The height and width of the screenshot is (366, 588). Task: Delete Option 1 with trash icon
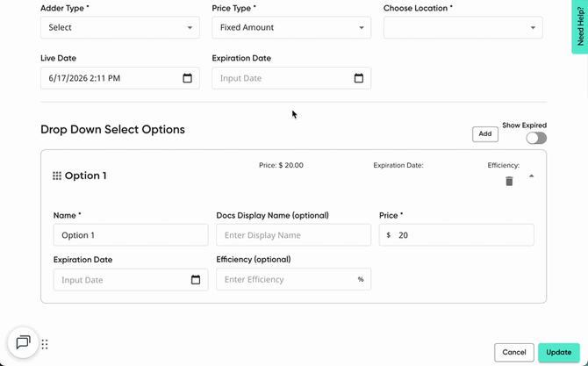(509, 182)
